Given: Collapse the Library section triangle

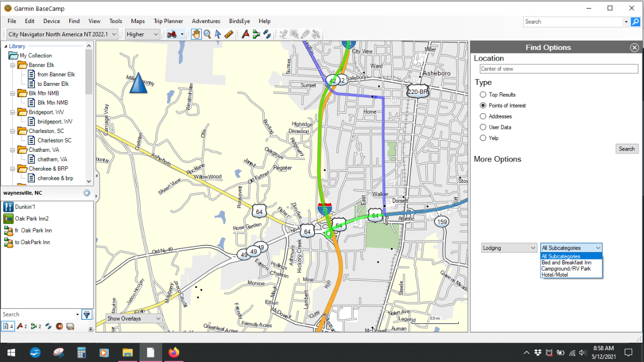Looking at the screenshot, I should click(x=5, y=47).
